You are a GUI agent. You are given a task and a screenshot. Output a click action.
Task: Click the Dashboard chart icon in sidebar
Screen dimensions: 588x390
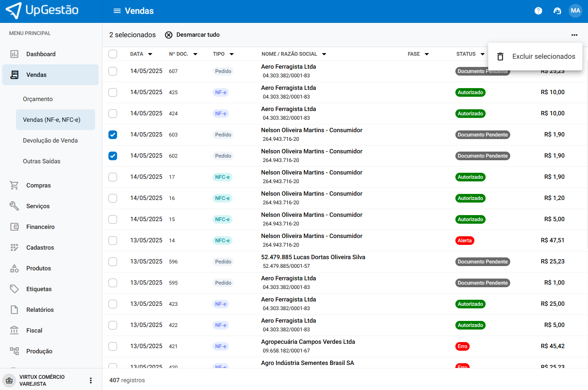click(x=14, y=54)
